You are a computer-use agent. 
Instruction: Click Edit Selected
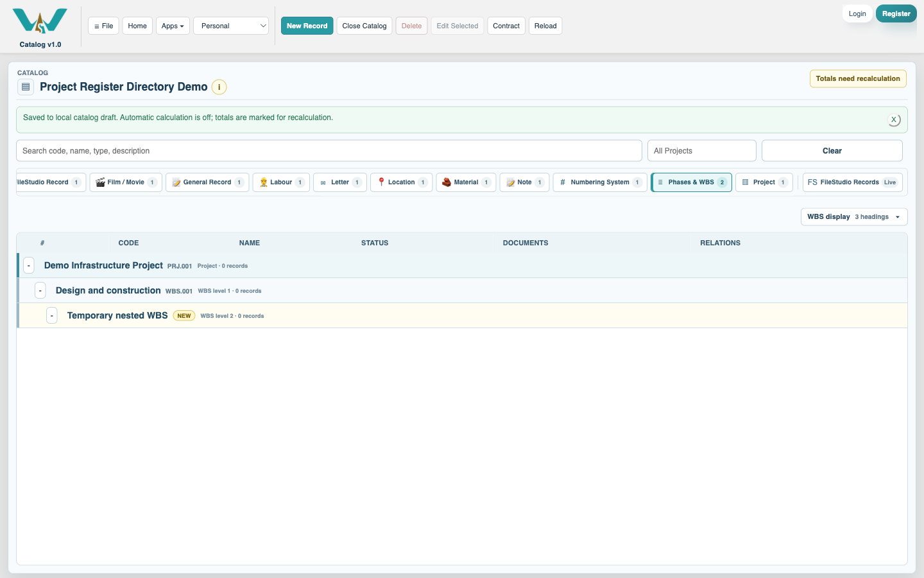pos(458,26)
